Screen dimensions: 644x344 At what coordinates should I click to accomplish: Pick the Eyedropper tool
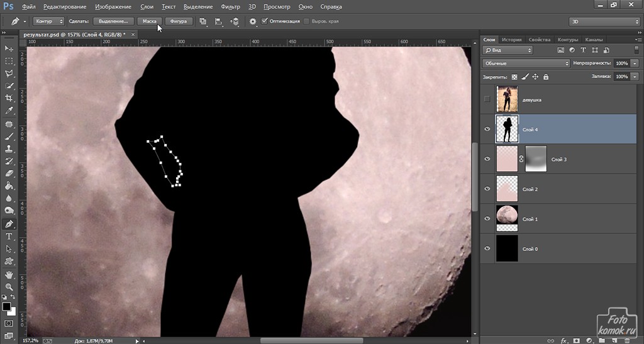click(9, 111)
